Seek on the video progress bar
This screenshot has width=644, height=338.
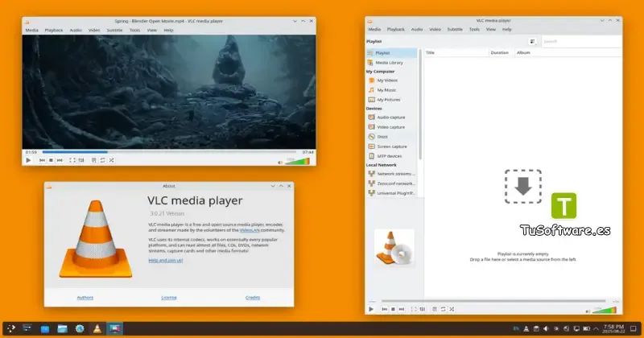(171, 152)
